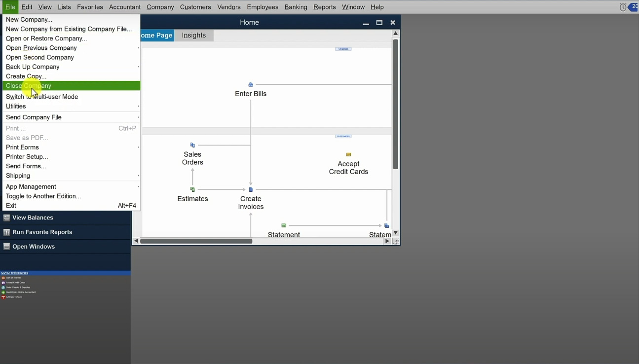Image resolution: width=639 pixels, height=364 pixels.
Task: Click the horizontal scrollbar right arrow
Action: [387, 241]
